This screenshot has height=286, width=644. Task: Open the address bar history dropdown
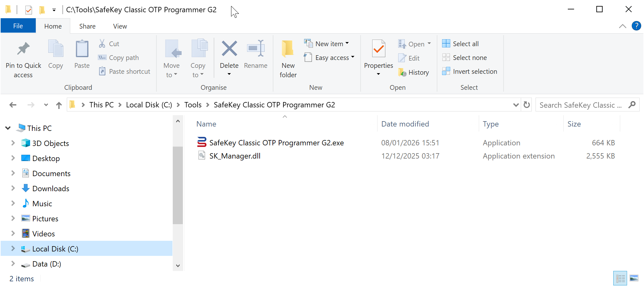[516, 105]
